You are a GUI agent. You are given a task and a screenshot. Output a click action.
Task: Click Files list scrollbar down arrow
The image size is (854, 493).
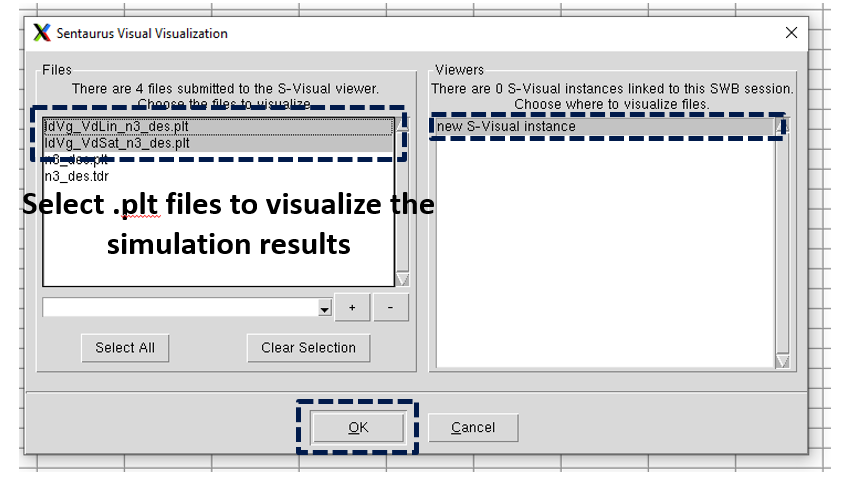[x=402, y=279]
